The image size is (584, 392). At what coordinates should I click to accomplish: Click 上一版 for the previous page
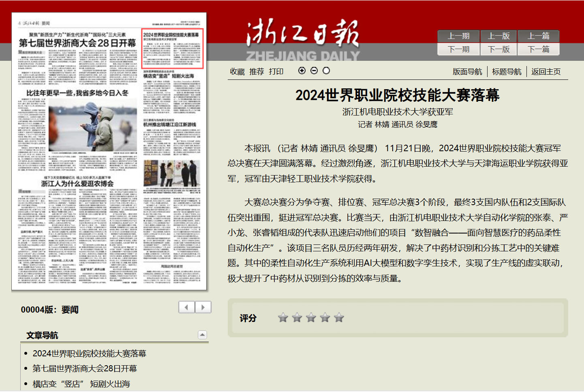pyautogui.click(x=498, y=36)
